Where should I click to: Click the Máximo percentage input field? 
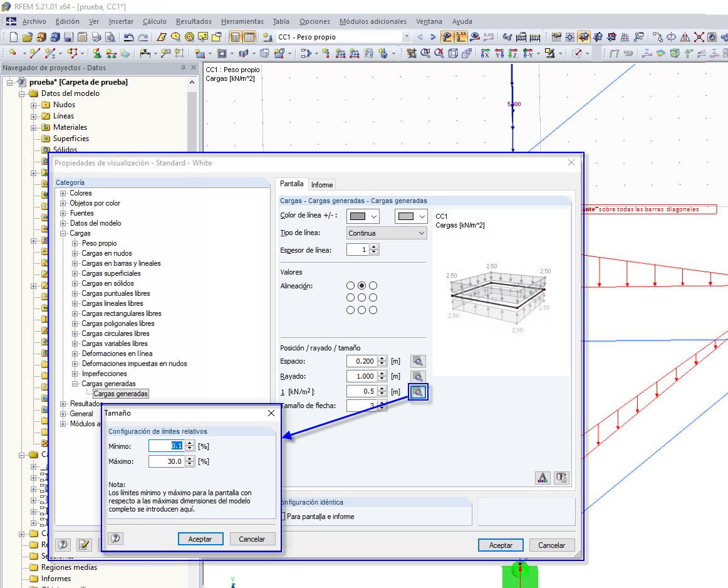pyautogui.click(x=167, y=461)
